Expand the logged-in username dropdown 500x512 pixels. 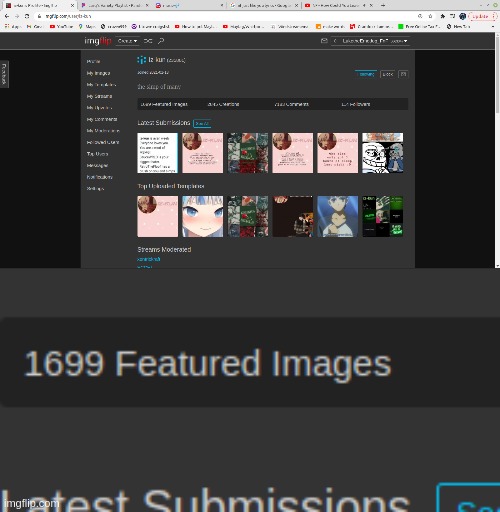(374, 41)
